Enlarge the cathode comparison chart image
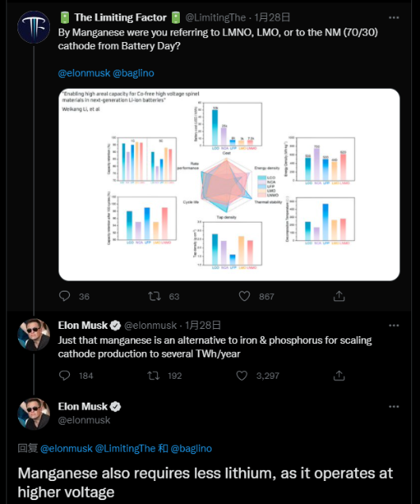This screenshot has height=504, width=420. 229,185
